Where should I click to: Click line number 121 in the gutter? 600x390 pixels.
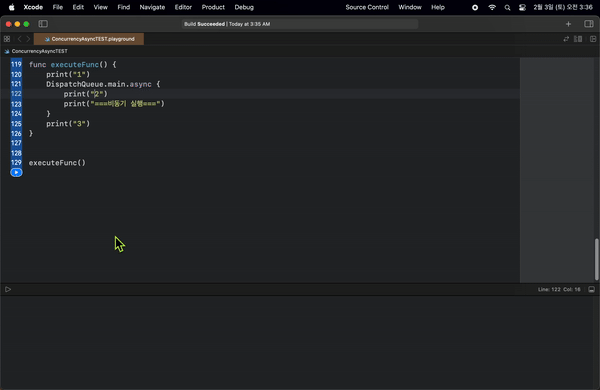pyautogui.click(x=16, y=84)
